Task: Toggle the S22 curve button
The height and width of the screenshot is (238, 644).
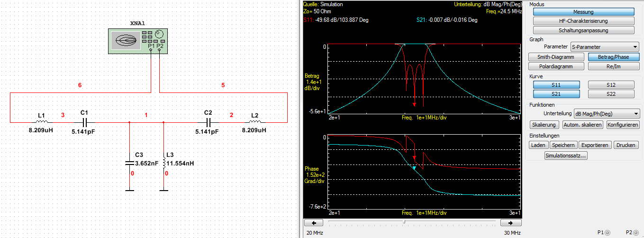Action: click(x=611, y=94)
